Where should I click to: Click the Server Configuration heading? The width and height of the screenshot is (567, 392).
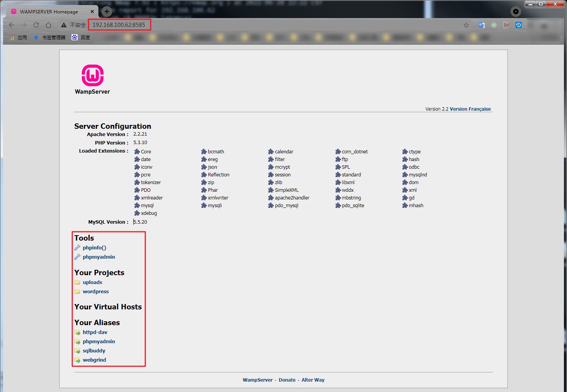click(113, 126)
